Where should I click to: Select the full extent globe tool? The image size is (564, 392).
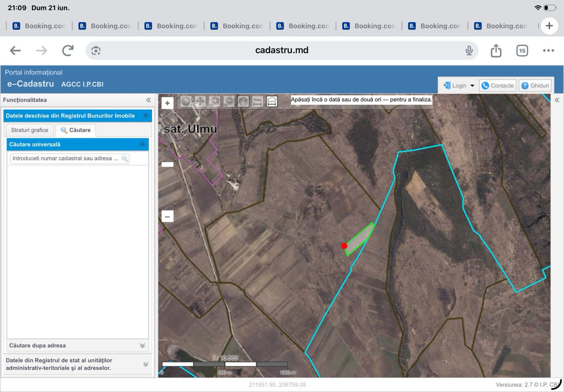(x=186, y=101)
